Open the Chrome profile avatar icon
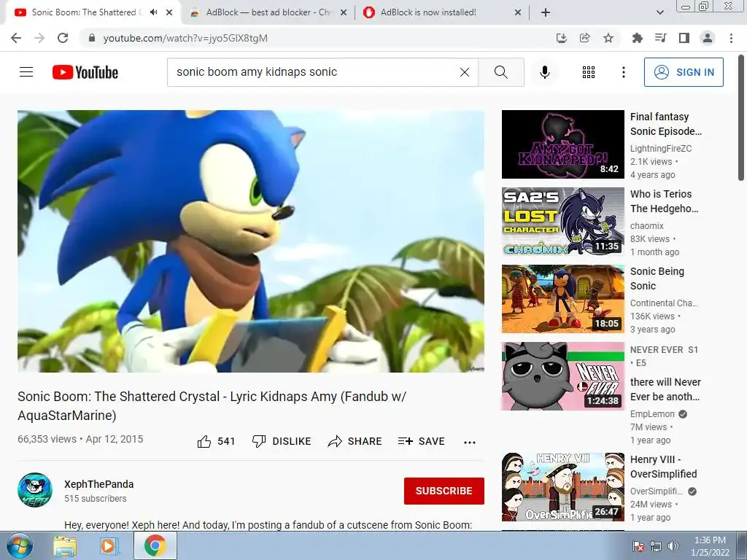The image size is (747, 560). [708, 38]
